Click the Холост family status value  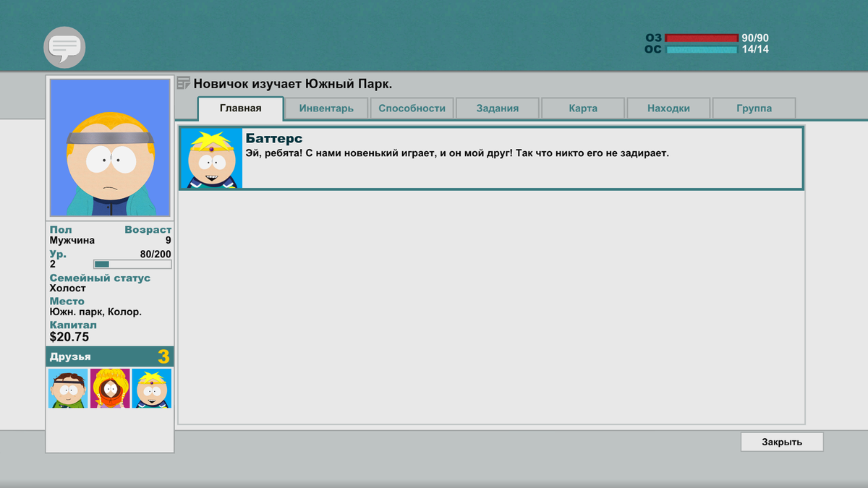click(67, 288)
